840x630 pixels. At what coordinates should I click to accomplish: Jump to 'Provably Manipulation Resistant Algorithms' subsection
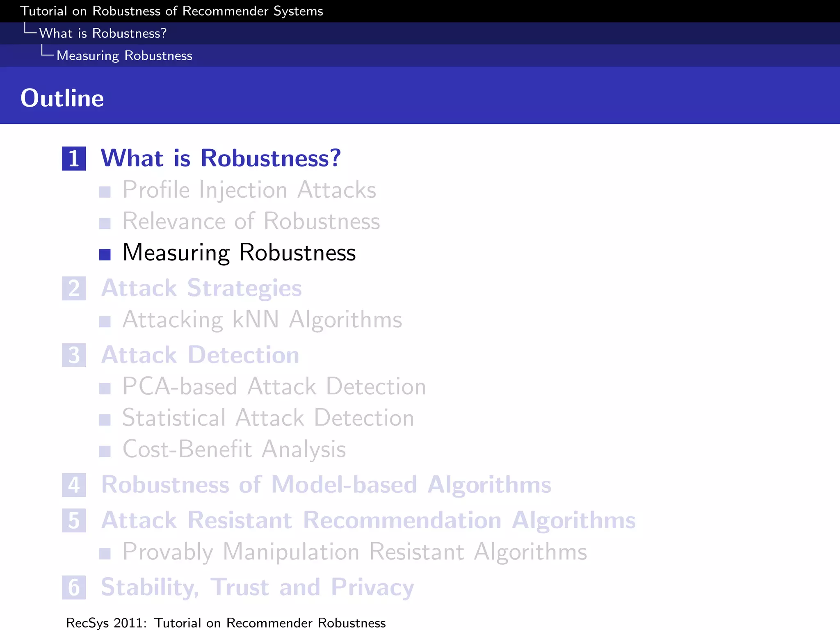[x=355, y=552]
